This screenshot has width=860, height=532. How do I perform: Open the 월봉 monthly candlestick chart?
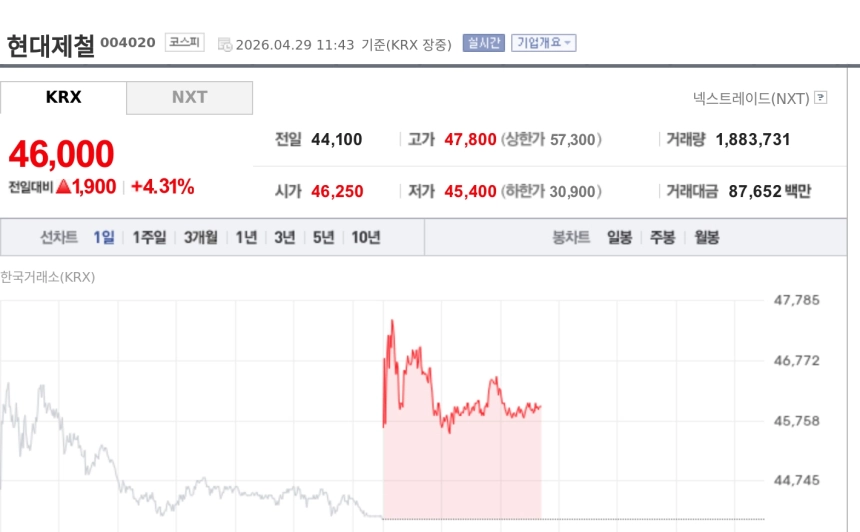click(707, 237)
